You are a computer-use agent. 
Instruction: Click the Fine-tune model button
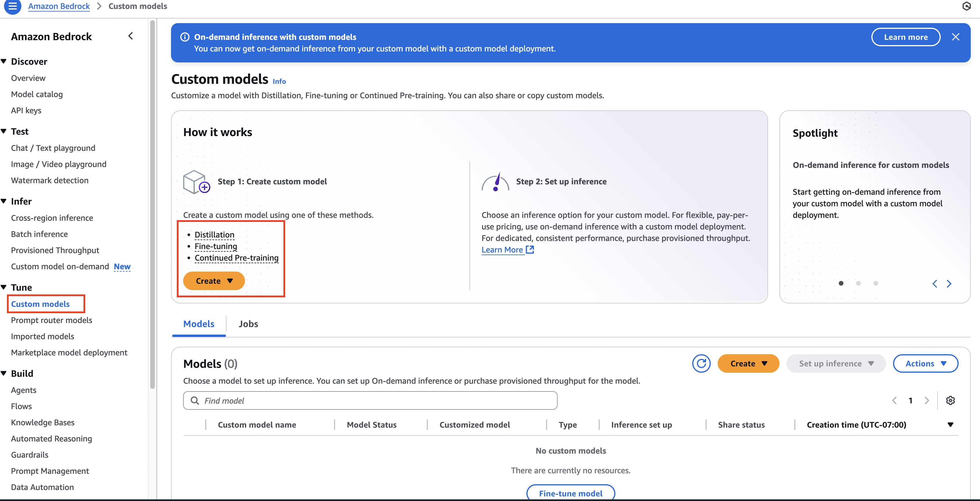(570, 493)
